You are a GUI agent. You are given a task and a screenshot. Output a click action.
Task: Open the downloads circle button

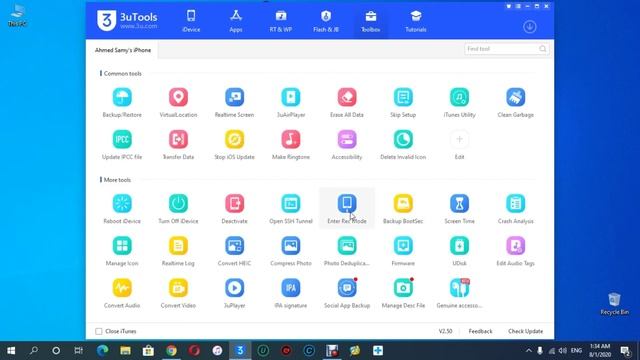tap(530, 27)
